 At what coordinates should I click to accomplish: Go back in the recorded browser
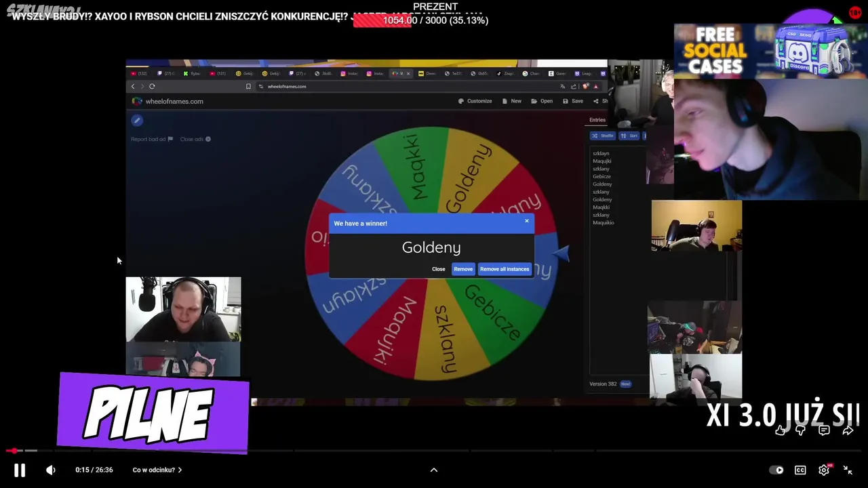point(133,86)
